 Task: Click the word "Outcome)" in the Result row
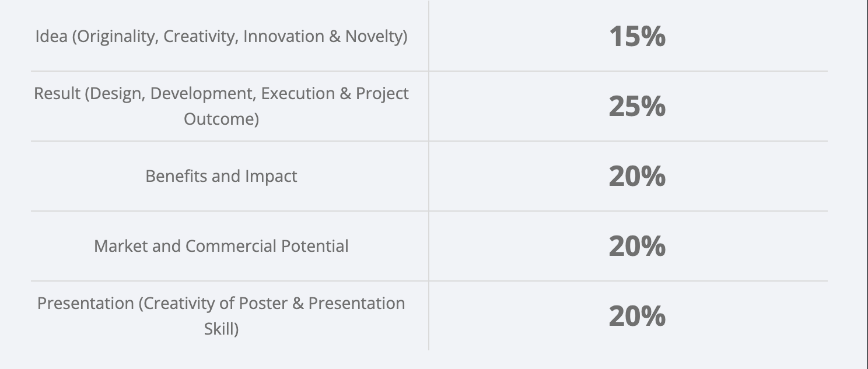221,119
